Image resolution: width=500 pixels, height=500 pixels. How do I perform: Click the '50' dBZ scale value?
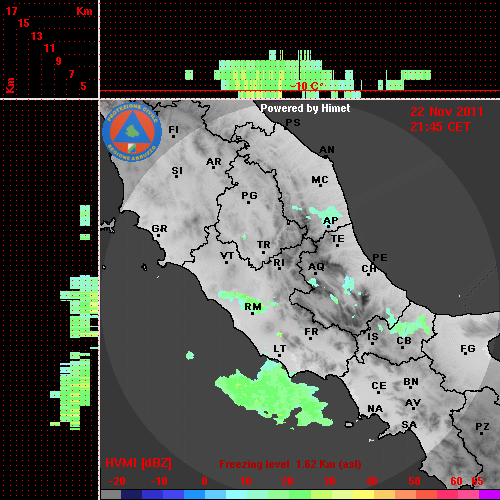click(414, 481)
